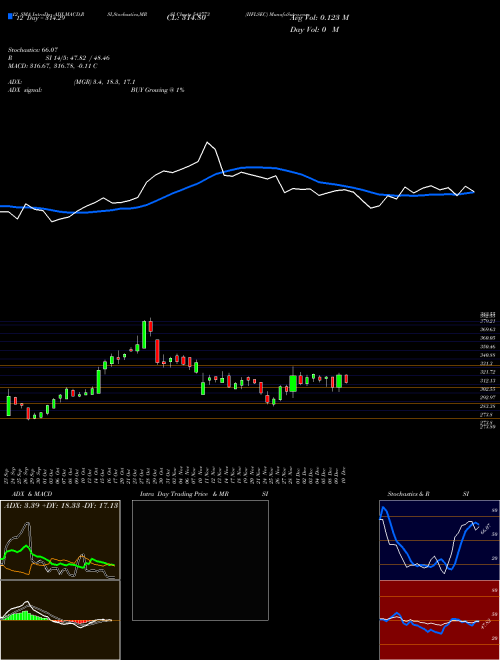This screenshot has width=500, height=660.
Task: Click the tallest green candlestick at the peak
Action: (144, 335)
